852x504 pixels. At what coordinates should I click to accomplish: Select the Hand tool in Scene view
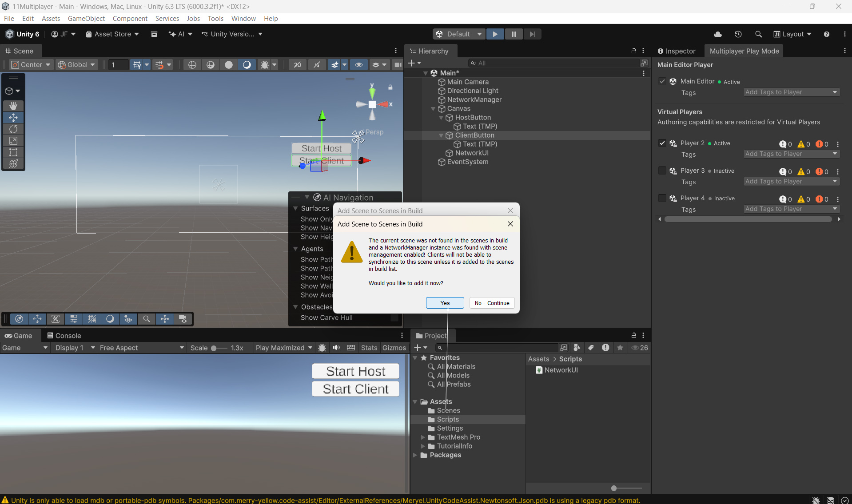13,106
